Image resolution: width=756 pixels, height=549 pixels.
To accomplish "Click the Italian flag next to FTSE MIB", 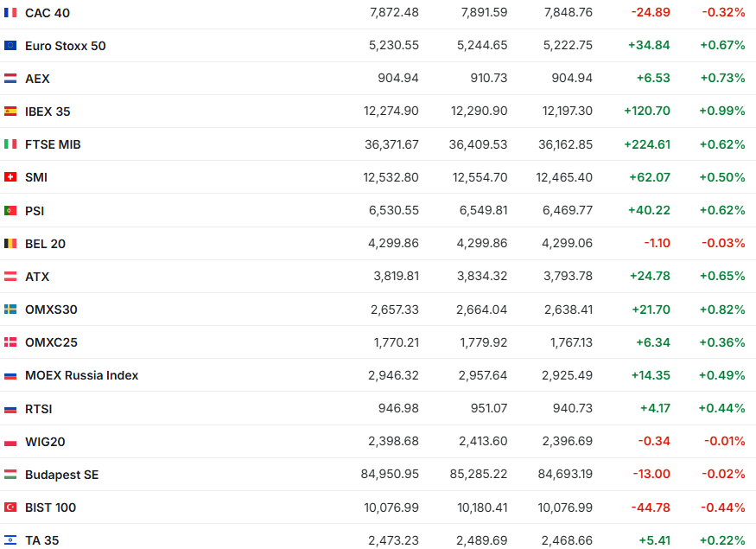I will point(10,144).
